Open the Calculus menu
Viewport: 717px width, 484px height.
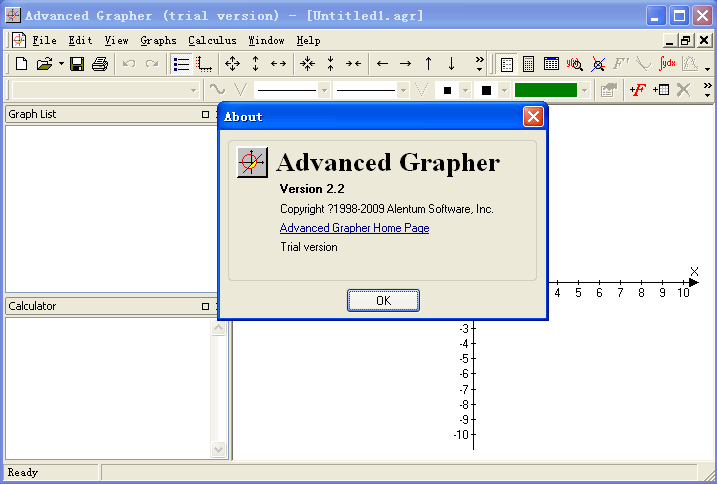tap(212, 40)
